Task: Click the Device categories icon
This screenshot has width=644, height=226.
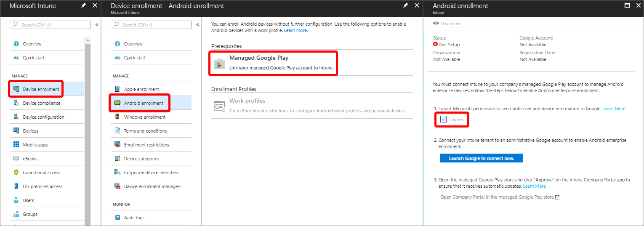Action: (117, 159)
